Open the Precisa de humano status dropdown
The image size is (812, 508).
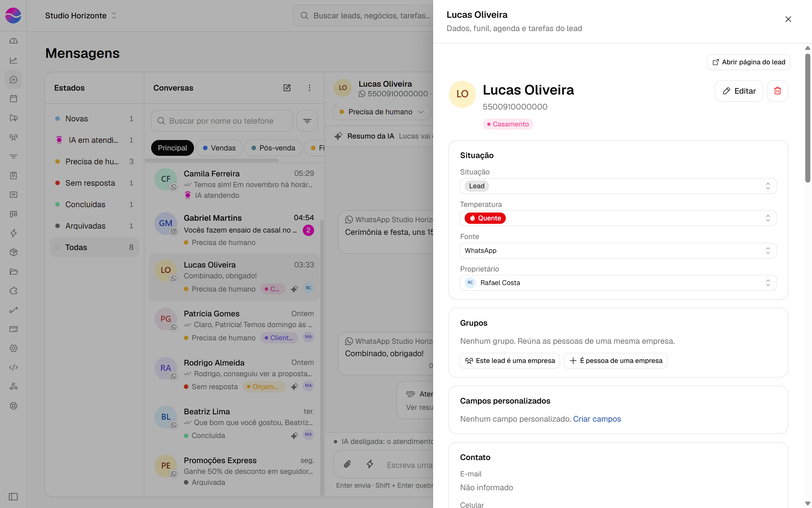point(382,112)
